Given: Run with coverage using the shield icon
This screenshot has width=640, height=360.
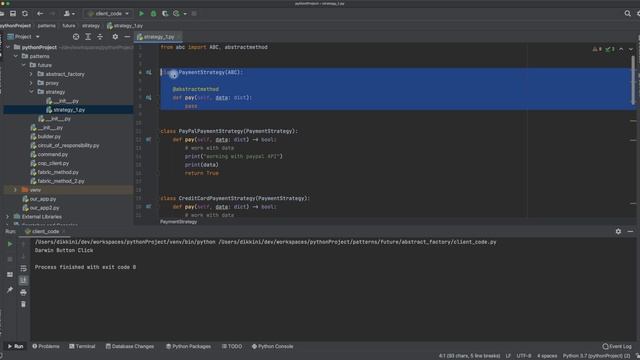Looking at the screenshot, I should pos(165,13).
